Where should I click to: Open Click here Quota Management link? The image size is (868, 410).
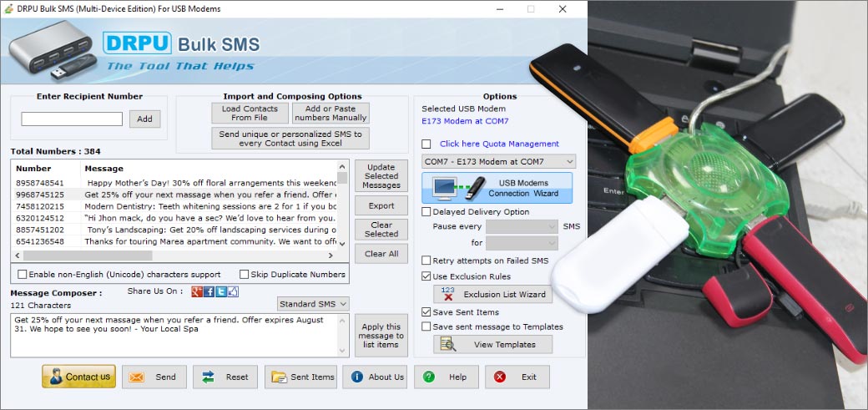[x=499, y=144]
